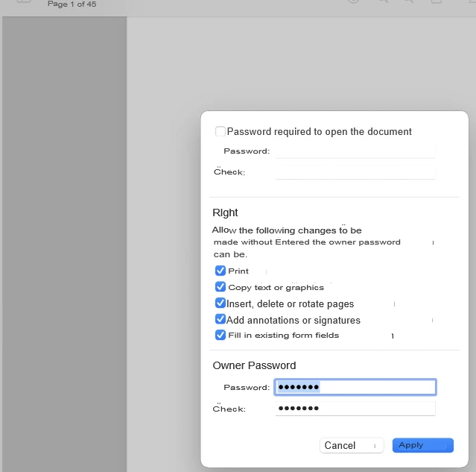Viewport: 476px width, 472px height.
Task: Uncheck the Print permission checkbox
Action: (x=220, y=271)
